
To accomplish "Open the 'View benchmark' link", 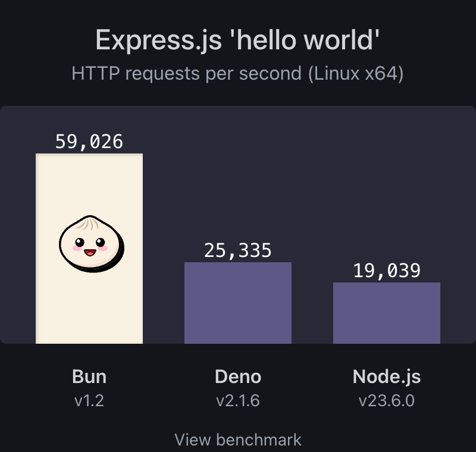I will (x=238, y=440).
